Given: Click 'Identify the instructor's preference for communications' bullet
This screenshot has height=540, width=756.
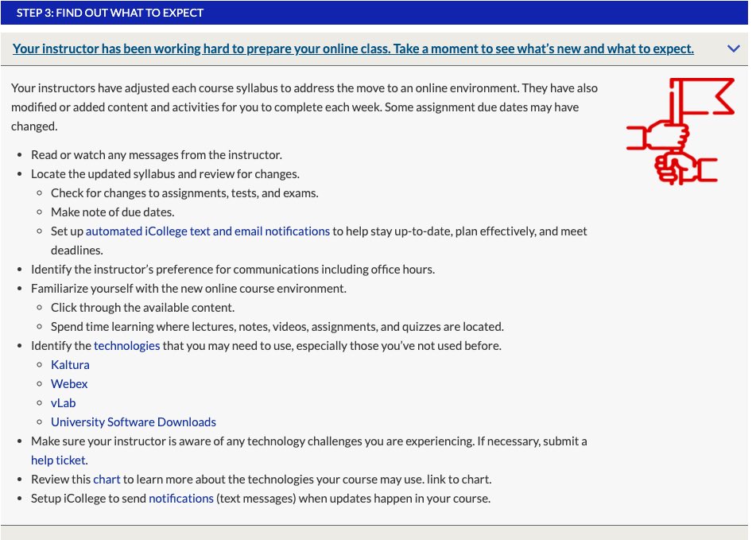Looking at the screenshot, I should [233, 270].
